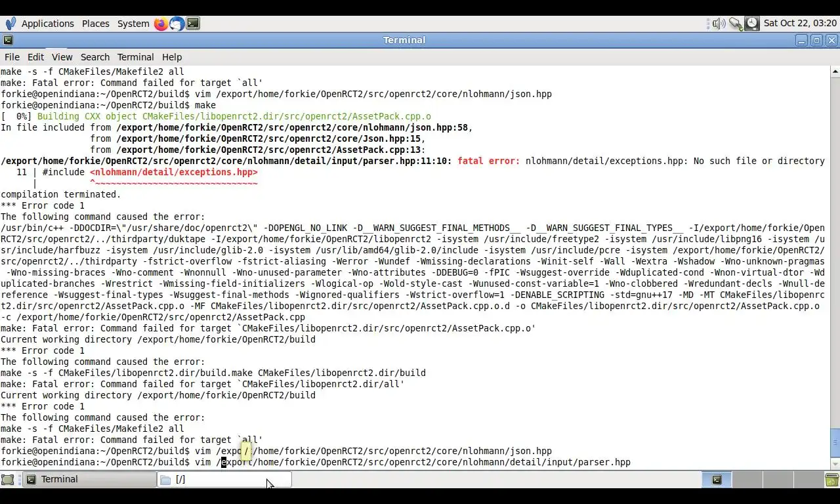Click the network status icon
This screenshot has height=504, width=840.
736,24
